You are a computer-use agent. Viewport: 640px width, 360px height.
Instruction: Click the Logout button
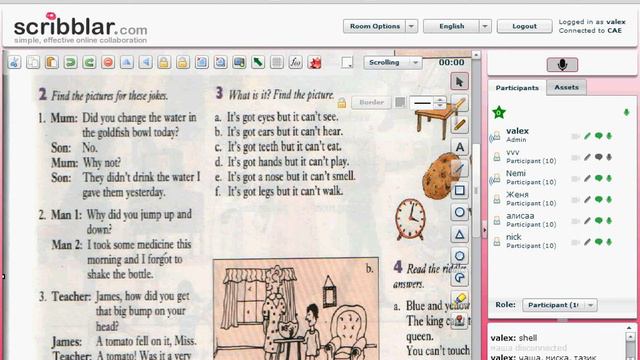524,27
